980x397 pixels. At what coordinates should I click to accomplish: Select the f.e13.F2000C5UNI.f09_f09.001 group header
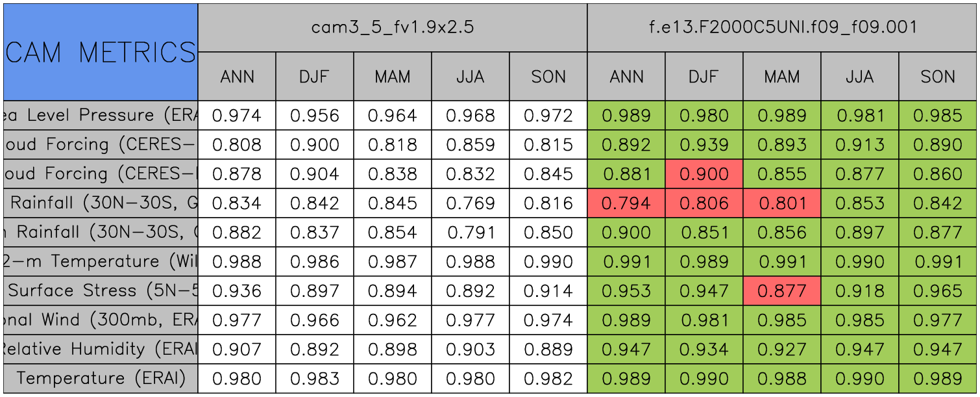tap(782, 27)
